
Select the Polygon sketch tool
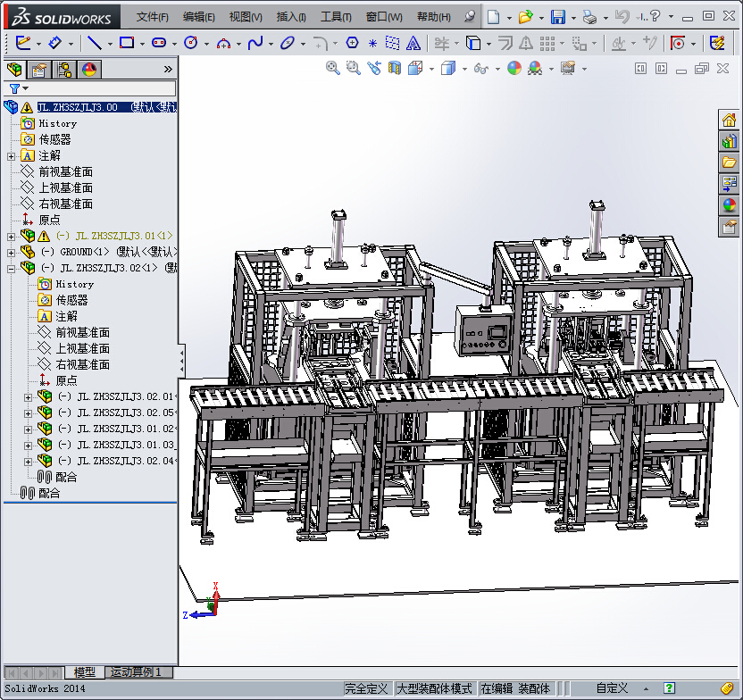[x=352, y=43]
